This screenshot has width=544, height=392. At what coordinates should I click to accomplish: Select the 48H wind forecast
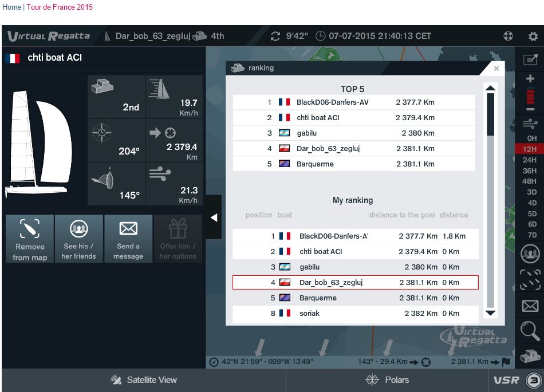click(x=530, y=181)
